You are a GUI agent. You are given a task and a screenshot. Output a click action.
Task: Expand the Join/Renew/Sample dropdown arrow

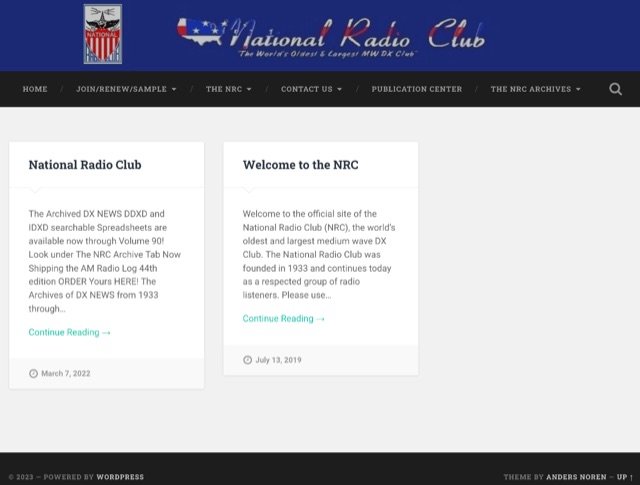coord(174,89)
